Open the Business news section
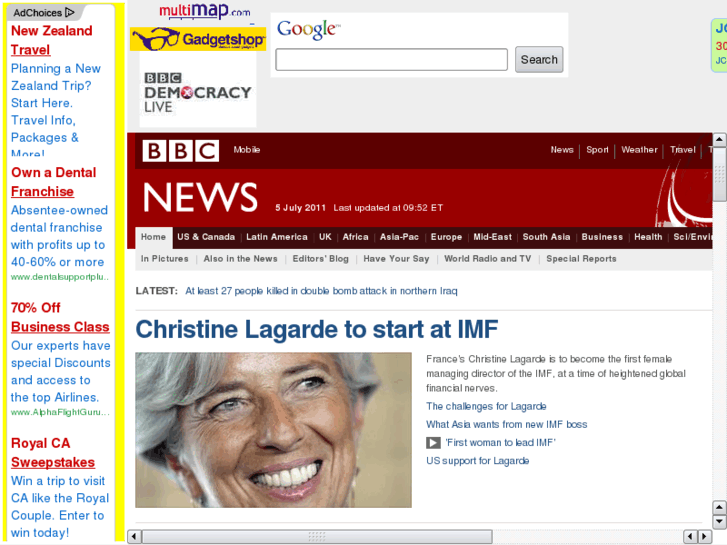Viewport: 727px width, 545px height. [602, 237]
